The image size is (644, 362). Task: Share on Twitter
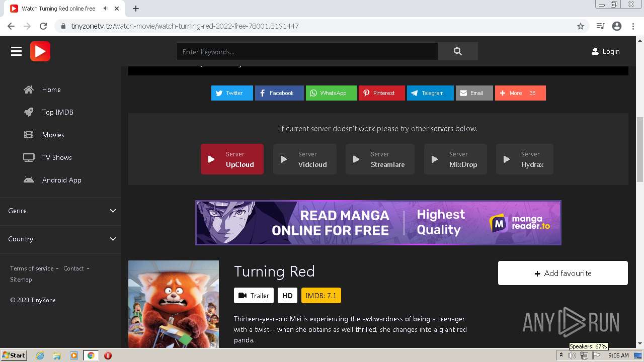pyautogui.click(x=232, y=93)
